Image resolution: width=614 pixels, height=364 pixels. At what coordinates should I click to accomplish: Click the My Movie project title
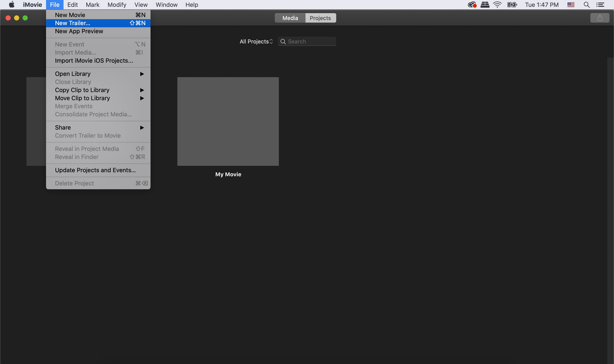(x=228, y=174)
